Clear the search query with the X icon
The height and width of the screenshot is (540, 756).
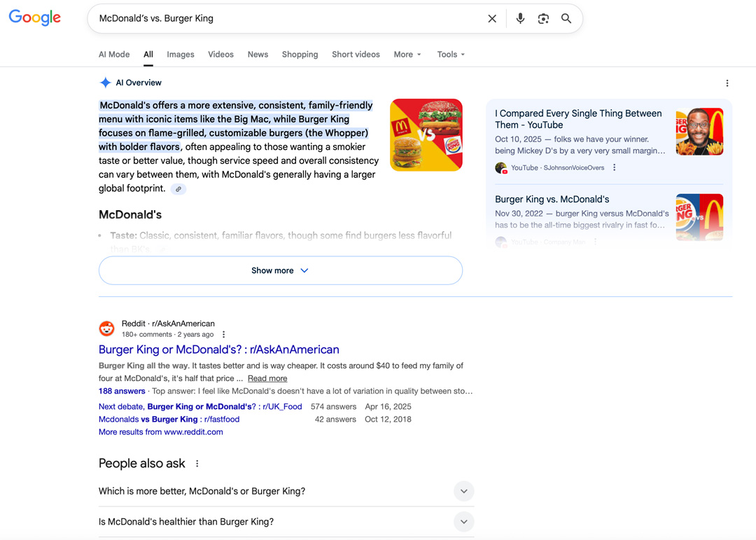tap(492, 19)
